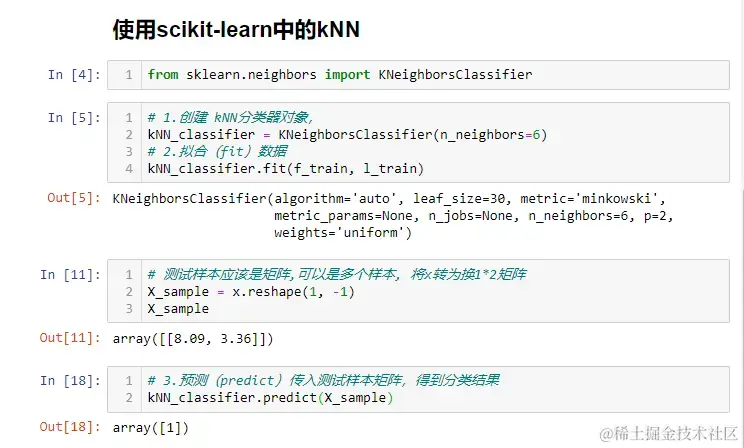The image size is (744, 448).
Task: Click comment line 拟合 (fit) 数据
Action: click(217, 151)
